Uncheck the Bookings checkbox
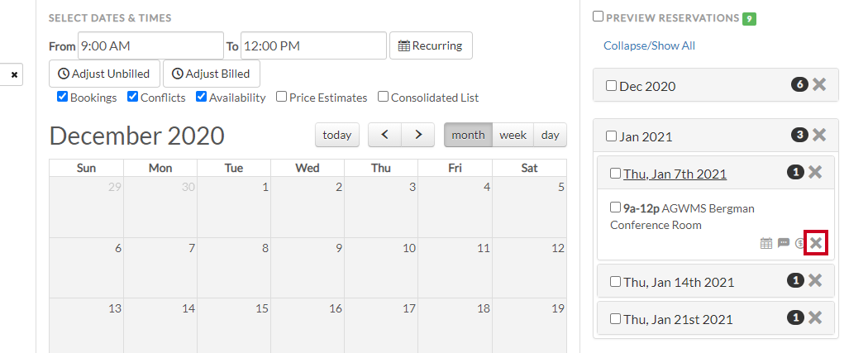 tap(63, 97)
